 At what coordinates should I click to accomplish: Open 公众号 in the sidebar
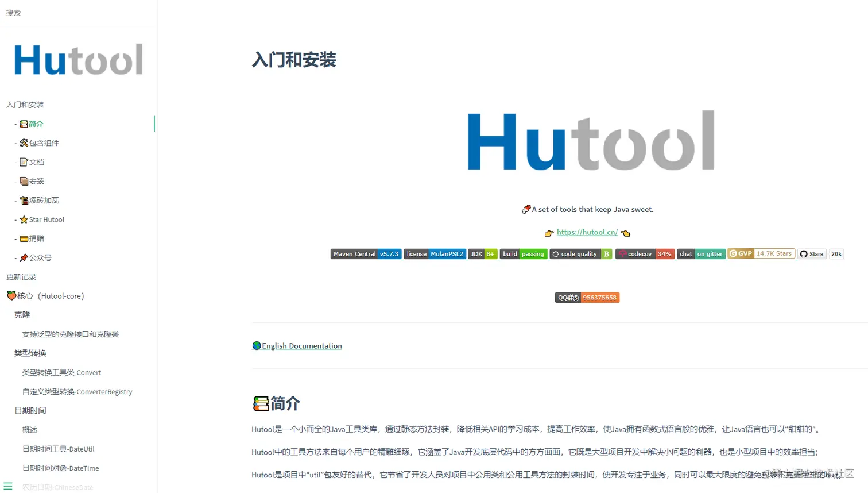tap(40, 258)
